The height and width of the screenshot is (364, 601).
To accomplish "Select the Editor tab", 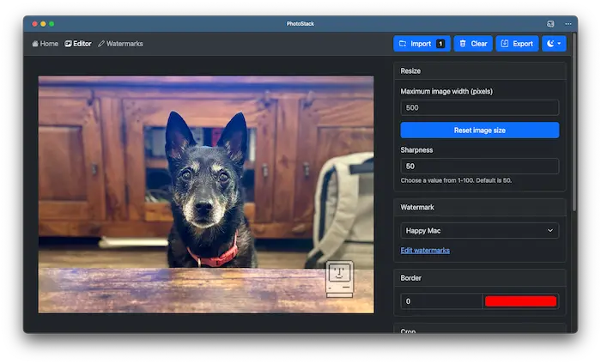I will point(78,44).
